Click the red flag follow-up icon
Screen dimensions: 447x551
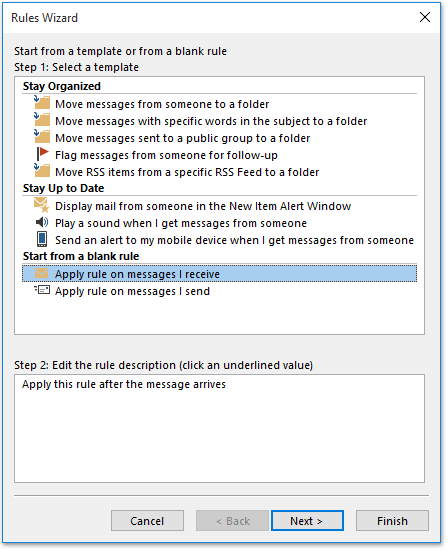pyautogui.click(x=43, y=154)
